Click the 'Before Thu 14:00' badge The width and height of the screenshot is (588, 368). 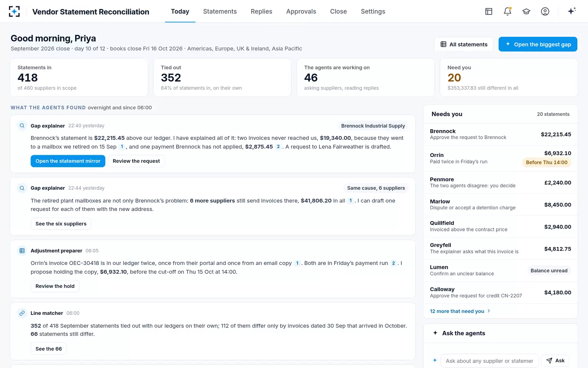coord(547,162)
